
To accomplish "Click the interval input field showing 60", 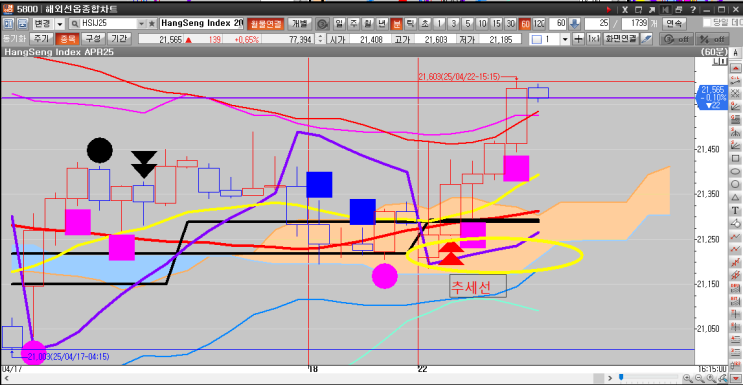I will [558, 23].
